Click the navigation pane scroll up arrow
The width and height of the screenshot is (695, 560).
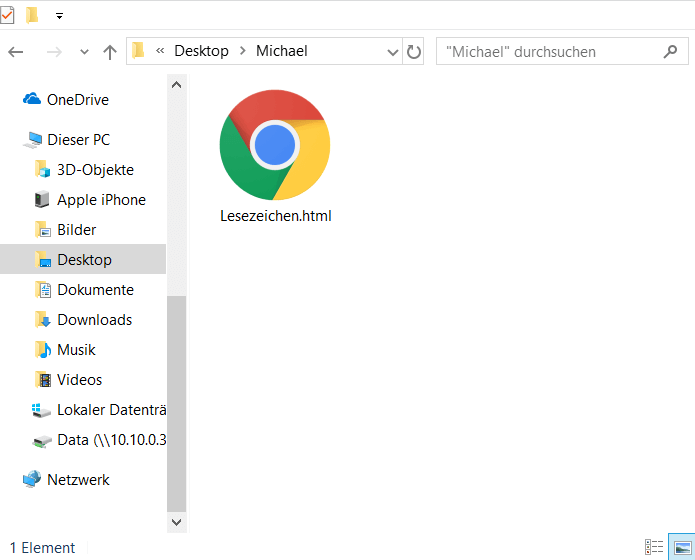pos(176,85)
